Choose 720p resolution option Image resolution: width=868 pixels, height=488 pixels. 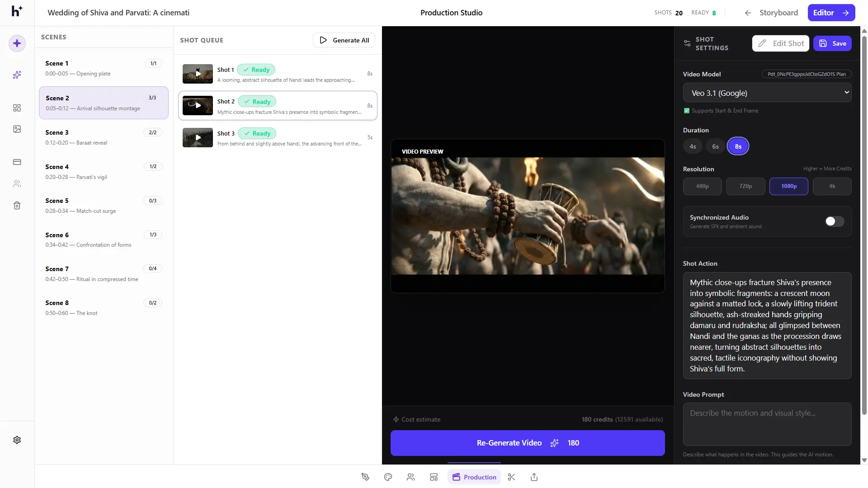point(745,186)
